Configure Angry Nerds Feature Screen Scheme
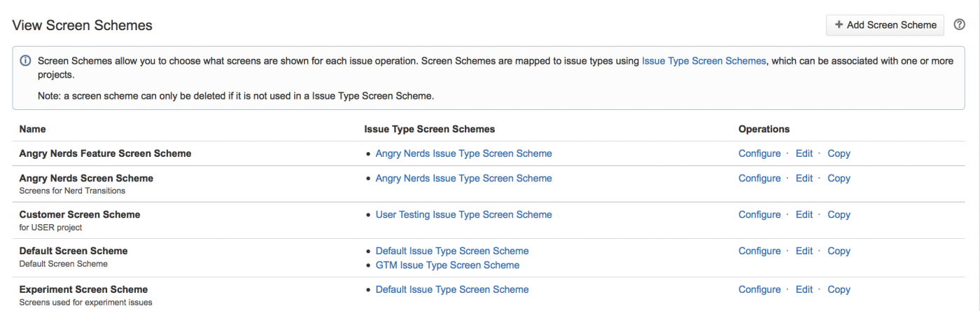This screenshot has height=311, width=980. click(x=759, y=153)
